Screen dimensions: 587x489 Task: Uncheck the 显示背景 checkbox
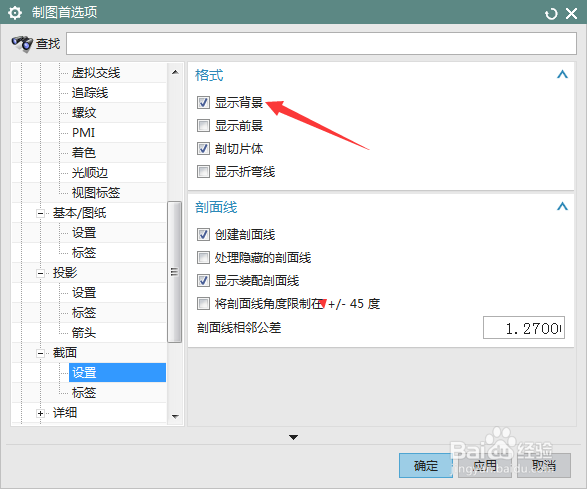click(x=203, y=102)
